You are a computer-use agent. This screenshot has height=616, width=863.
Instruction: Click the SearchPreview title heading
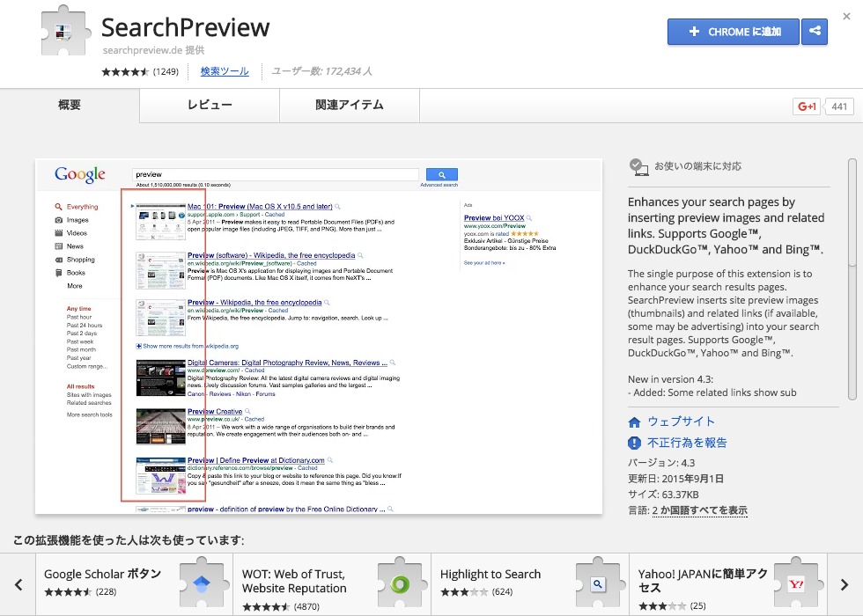point(186,27)
